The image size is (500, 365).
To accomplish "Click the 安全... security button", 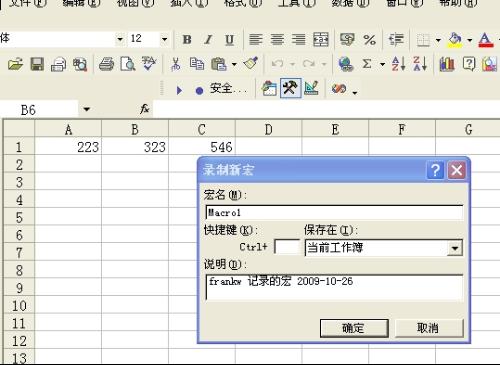I will coord(228,89).
